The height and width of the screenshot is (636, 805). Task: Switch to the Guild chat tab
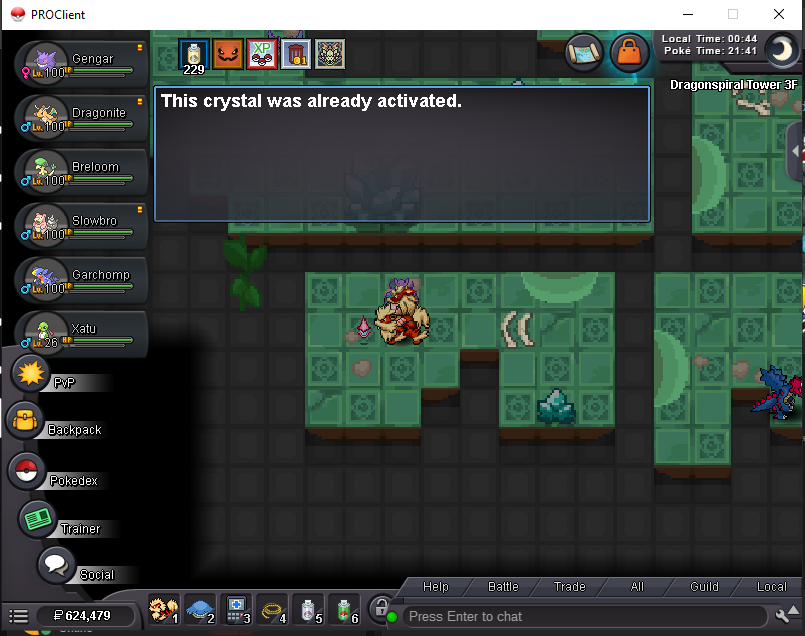704,587
